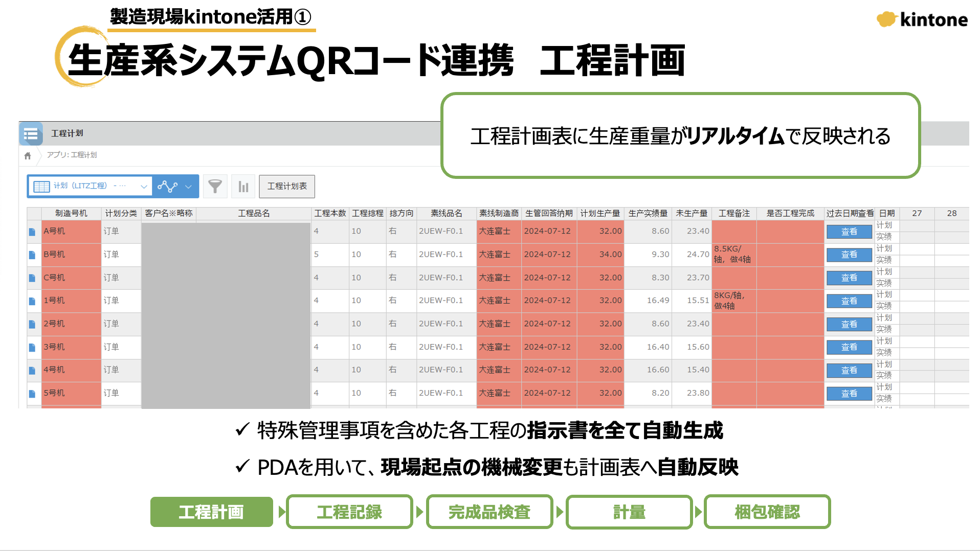Open record details icon for 4号机
The width and height of the screenshot is (980, 551).
click(x=32, y=371)
